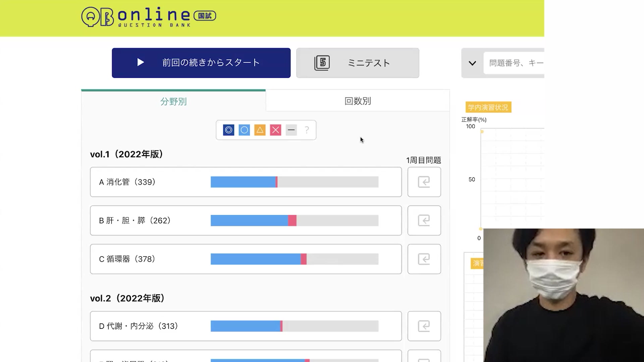Toggle the gray dash unanswered filter
Image resolution: width=644 pixels, height=362 pixels.
coord(291,130)
